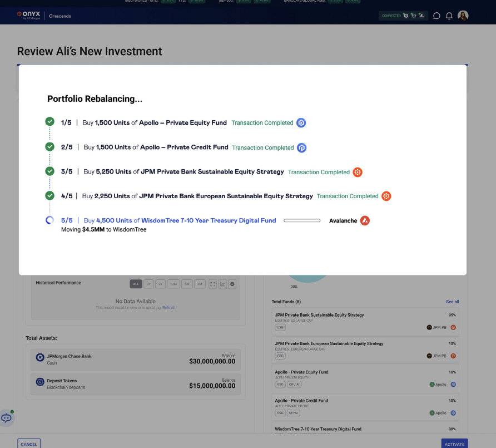
Task: Select the 2Y time range
Action: click(x=160, y=284)
